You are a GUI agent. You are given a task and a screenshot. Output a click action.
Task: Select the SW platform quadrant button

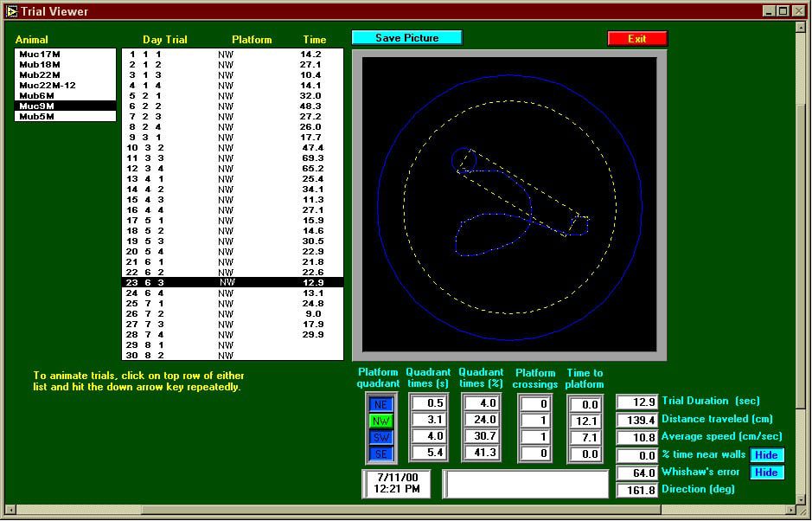[380, 437]
